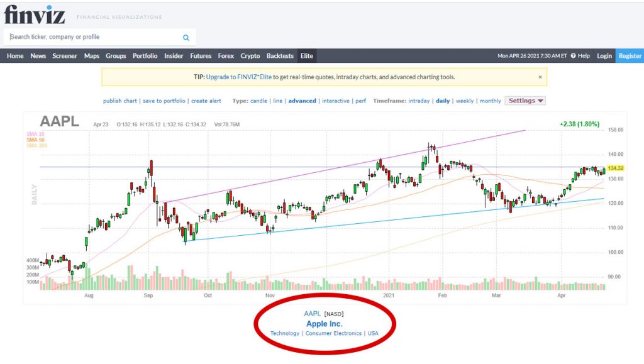Open the Consumer Electronics industry link
The image size is (644, 364).
coord(333,334)
